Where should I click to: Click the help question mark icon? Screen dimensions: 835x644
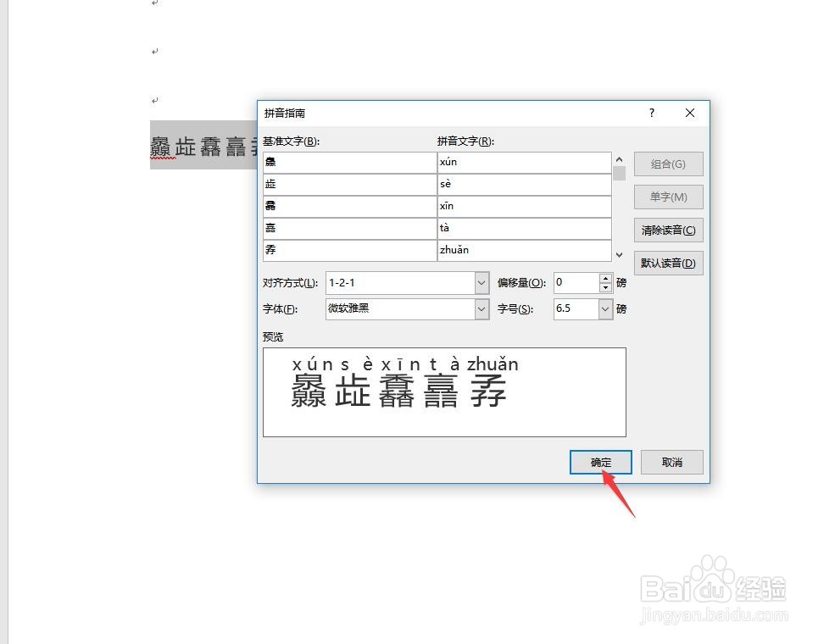pos(651,113)
